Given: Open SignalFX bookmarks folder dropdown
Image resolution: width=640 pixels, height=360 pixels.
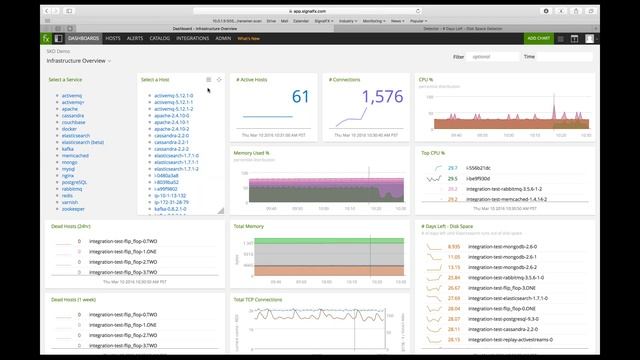Looking at the screenshot, I should 324,21.
